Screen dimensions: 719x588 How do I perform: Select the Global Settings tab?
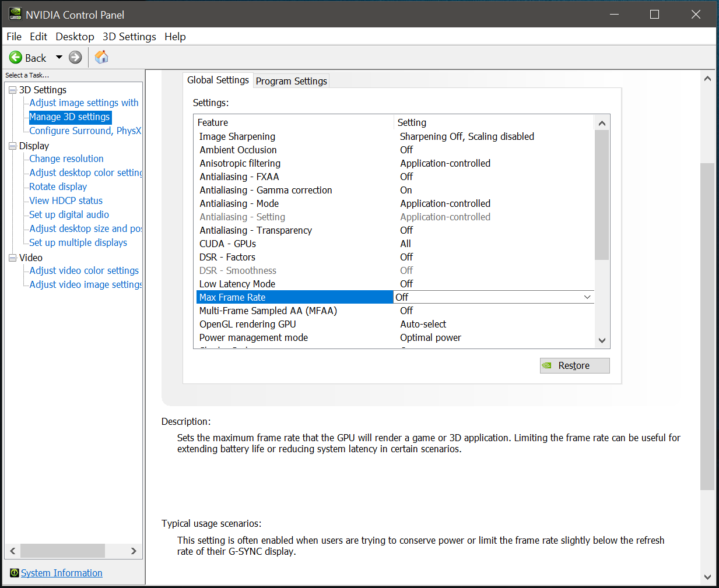pyautogui.click(x=218, y=80)
